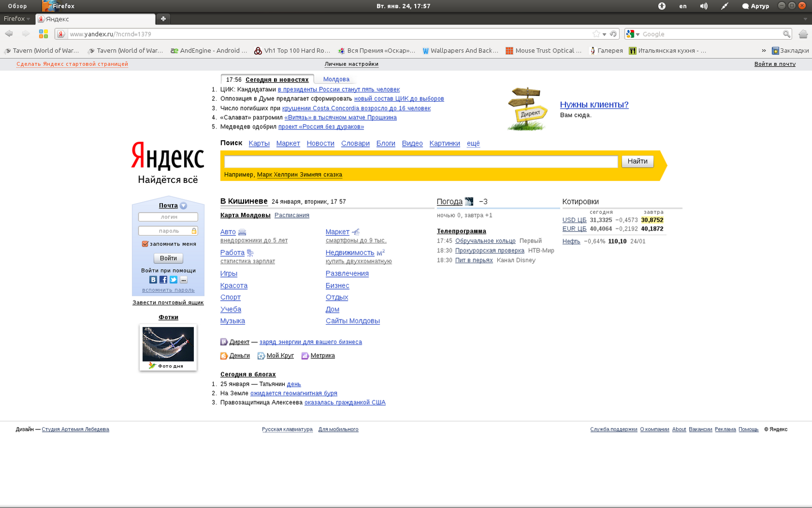Click the weather condition icon next to Погода
This screenshot has width=812, height=508.
(x=469, y=202)
